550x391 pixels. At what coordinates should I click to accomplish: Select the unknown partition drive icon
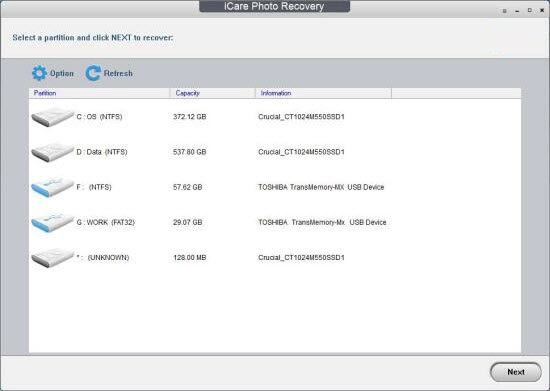click(x=52, y=258)
